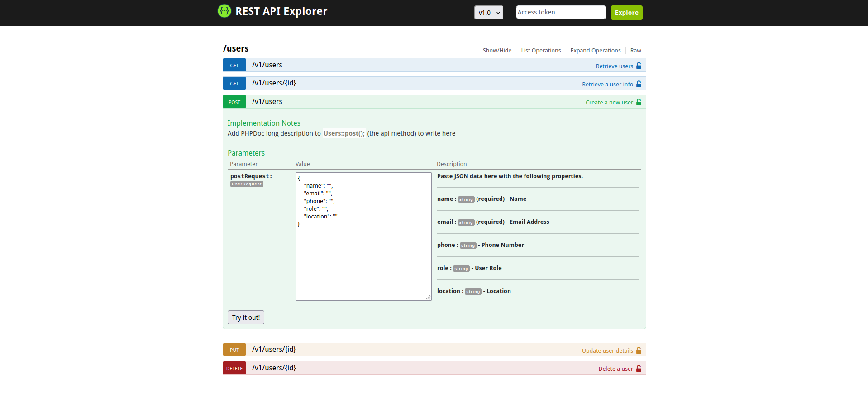This screenshot has width=868, height=402.
Task: Select Expand Operations option
Action: coord(595,51)
